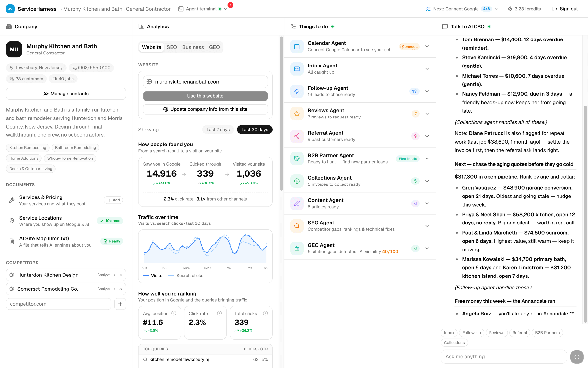Select the Collections chat shortcut chip
Screen dimensions: 588x368
coord(454,342)
